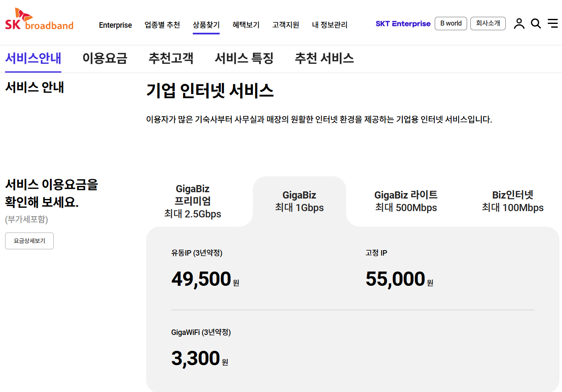Viewport: 562px width, 392px height.
Task: Select the GigaBiz 프리미엄 2.5Gbps plan tab
Action: tap(193, 201)
